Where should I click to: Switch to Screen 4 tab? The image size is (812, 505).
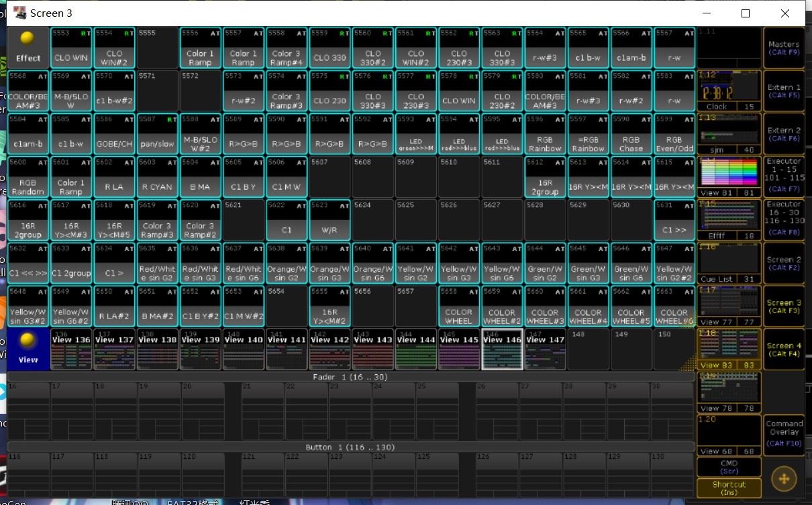[x=784, y=349]
